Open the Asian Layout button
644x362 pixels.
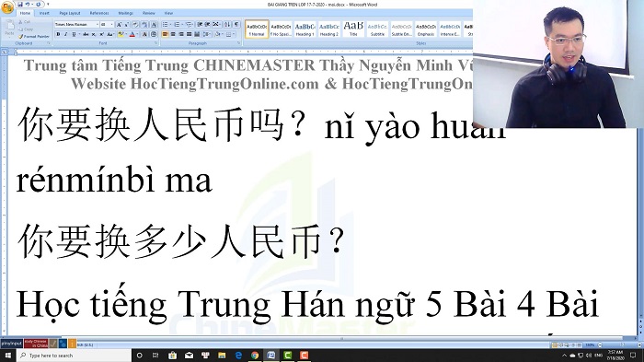(x=216, y=25)
